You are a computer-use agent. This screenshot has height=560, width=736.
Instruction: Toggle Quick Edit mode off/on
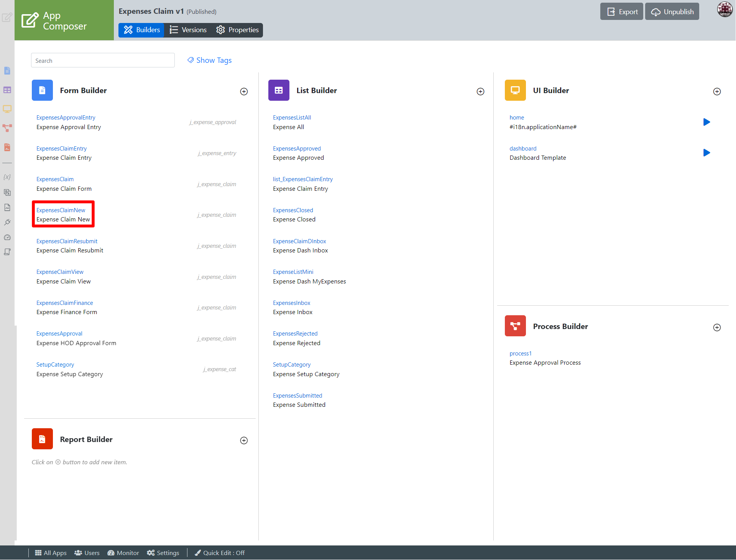220,553
